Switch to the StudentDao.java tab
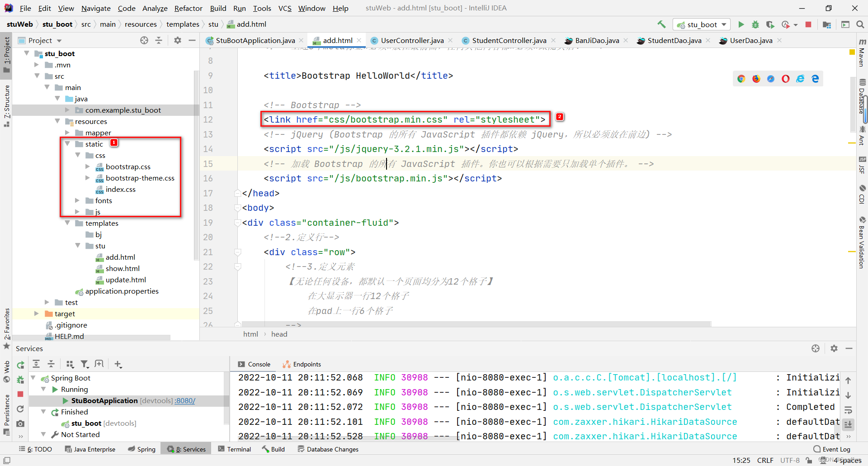Image resolution: width=868 pixels, height=466 pixels. (674, 40)
